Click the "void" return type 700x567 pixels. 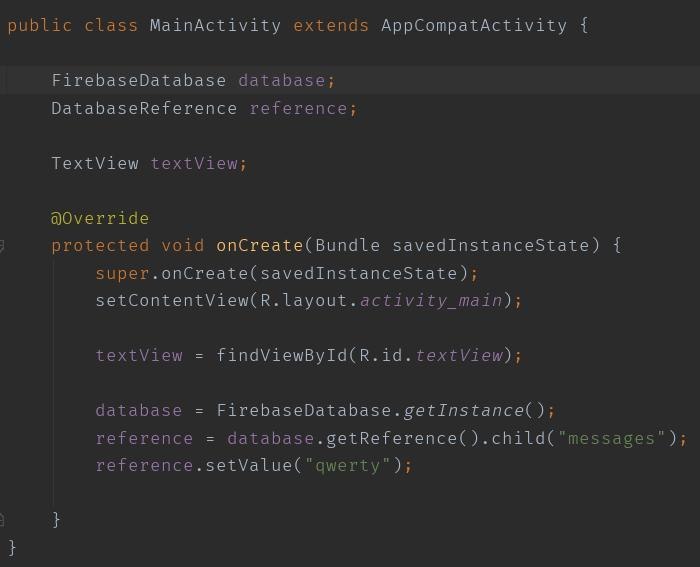tap(183, 246)
